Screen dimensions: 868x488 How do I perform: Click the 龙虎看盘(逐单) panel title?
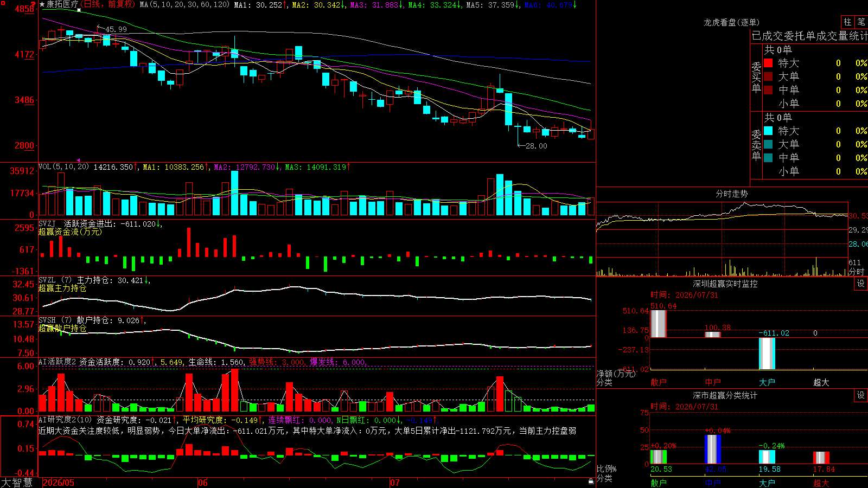732,22
